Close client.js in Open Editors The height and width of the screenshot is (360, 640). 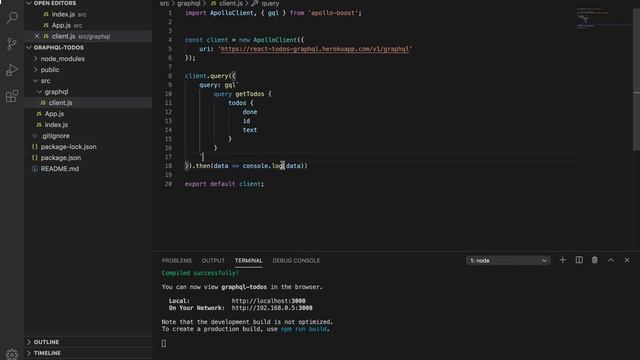(x=37, y=36)
